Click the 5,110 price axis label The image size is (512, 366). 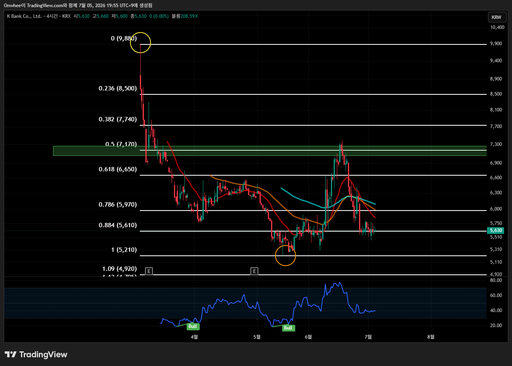496,262
